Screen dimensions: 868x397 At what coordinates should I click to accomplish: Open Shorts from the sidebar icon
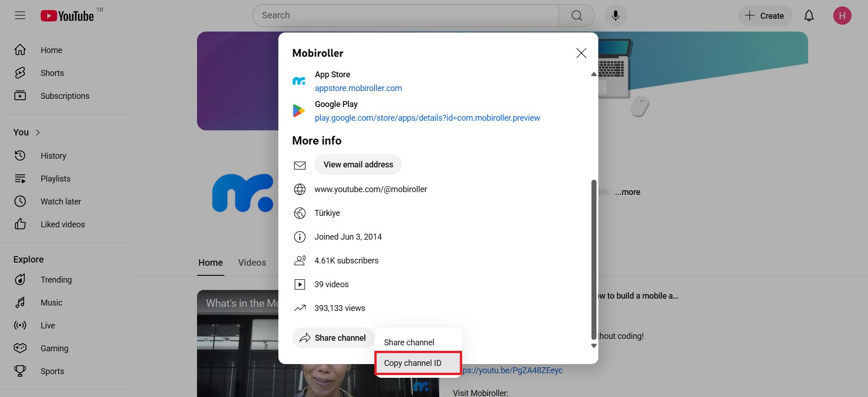click(20, 73)
